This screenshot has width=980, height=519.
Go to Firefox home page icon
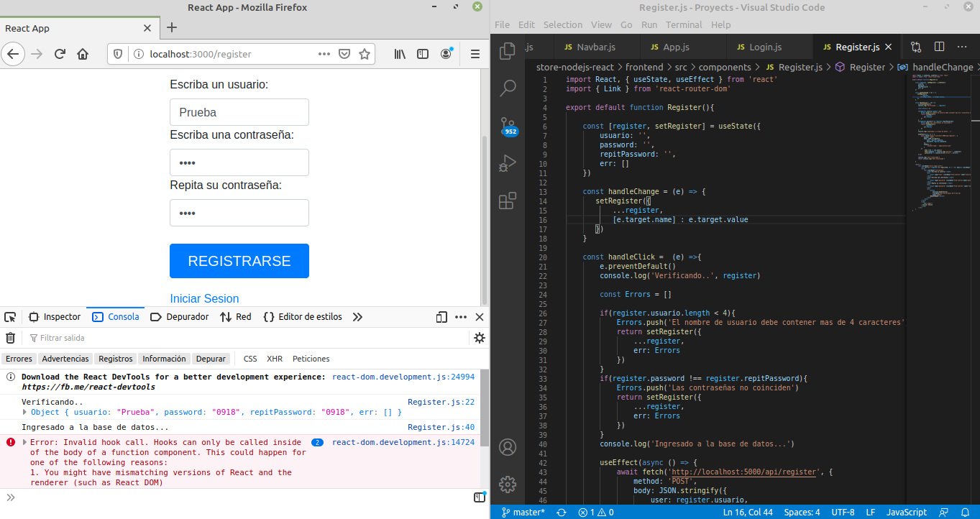83,54
